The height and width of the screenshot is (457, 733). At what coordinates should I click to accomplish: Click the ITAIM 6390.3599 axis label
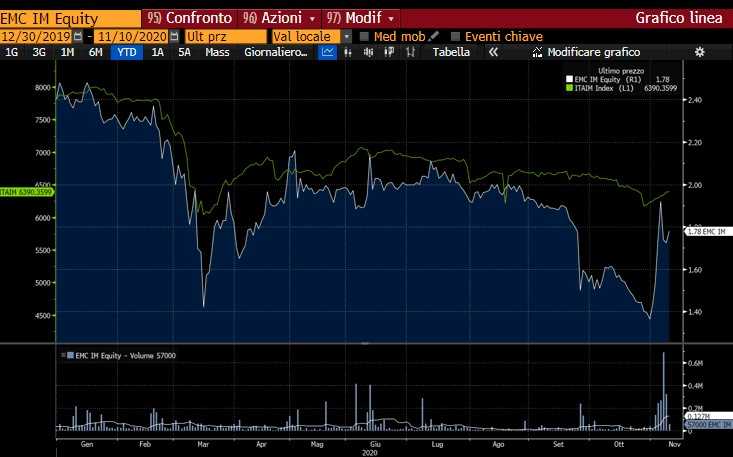[27, 192]
